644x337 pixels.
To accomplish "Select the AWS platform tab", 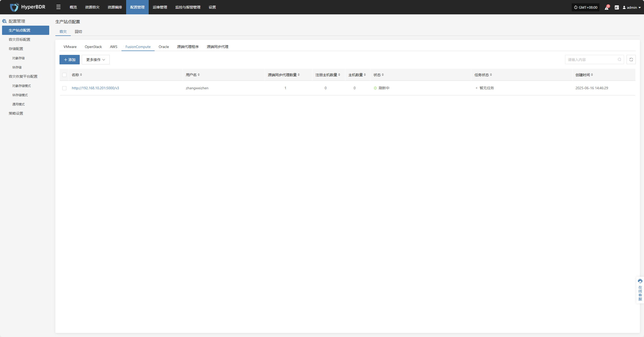I will (x=114, y=47).
